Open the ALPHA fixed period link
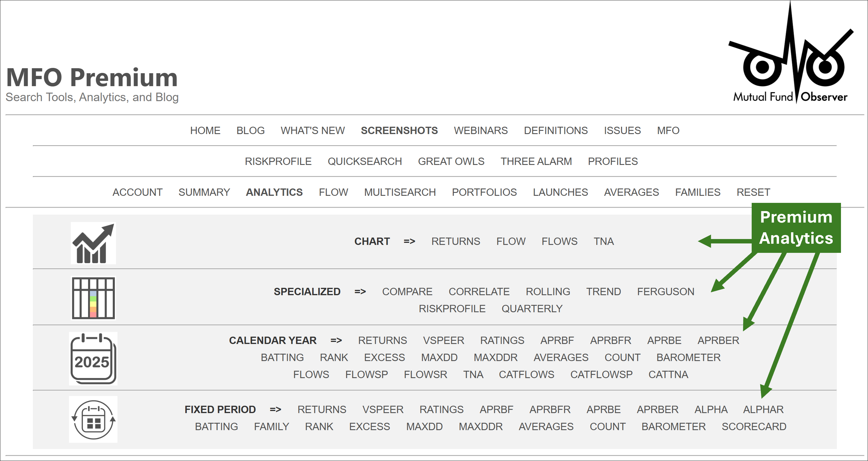 coord(711,410)
